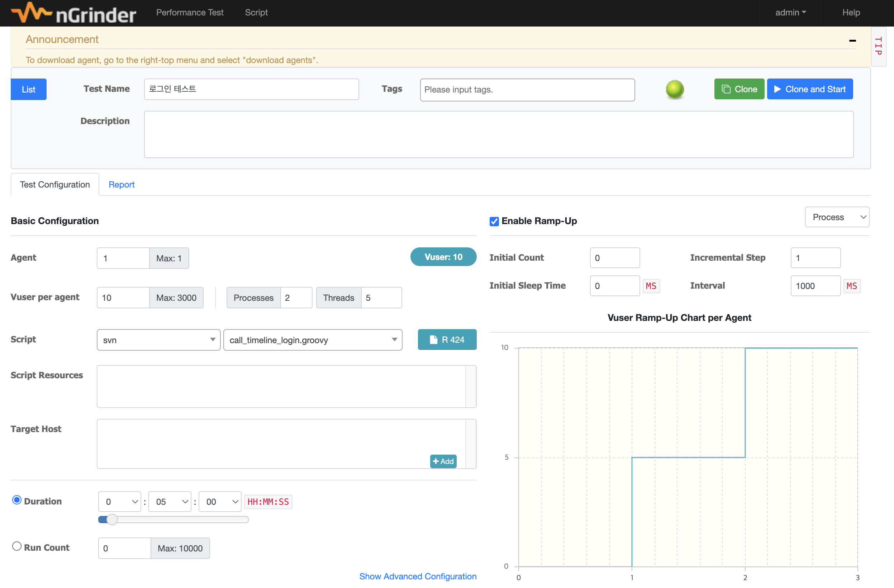
Task: Click the nGrinder logo
Action: pos(73,13)
